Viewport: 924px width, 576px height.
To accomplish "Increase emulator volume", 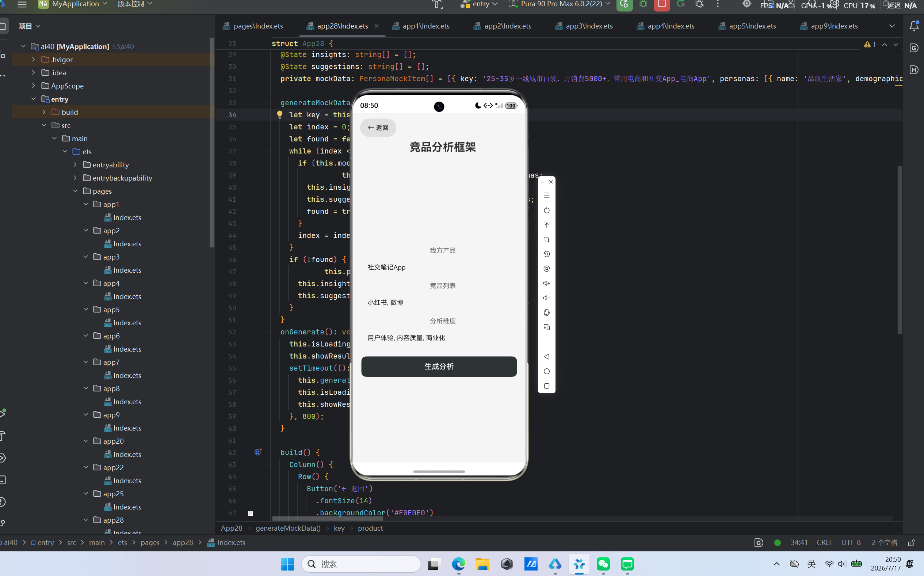I will coord(546,283).
